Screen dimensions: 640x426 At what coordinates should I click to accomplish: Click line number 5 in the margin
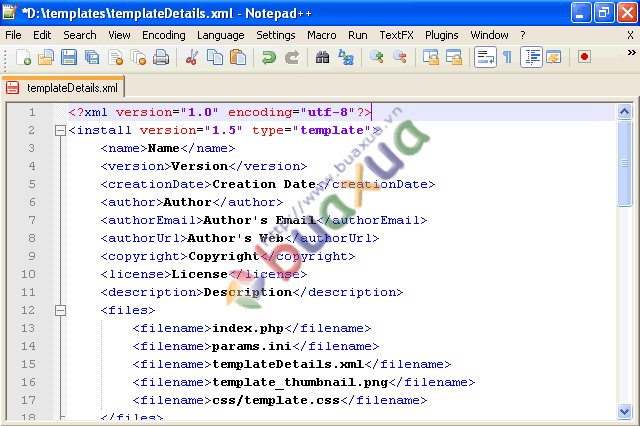(x=32, y=184)
